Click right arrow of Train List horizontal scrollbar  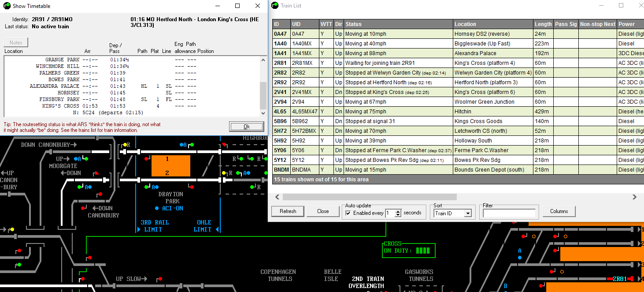click(634, 197)
